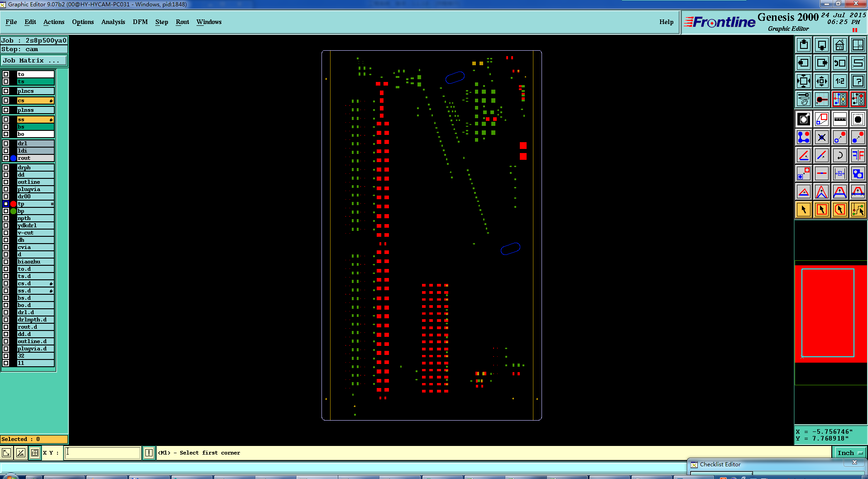Open the Step menu
This screenshot has height=479, width=868.
pyautogui.click(x=161, y=22)
